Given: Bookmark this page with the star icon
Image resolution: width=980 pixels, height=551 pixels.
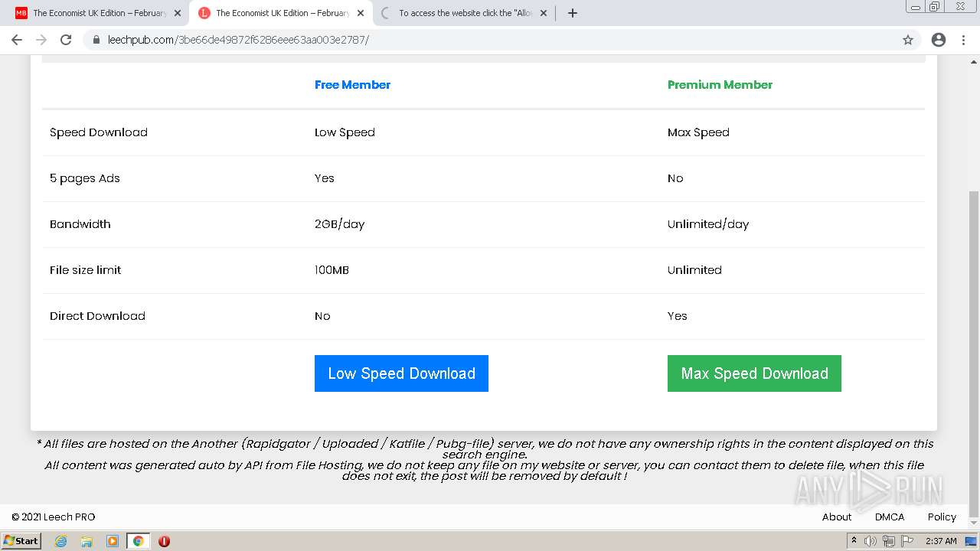Looking at the screenshot, I should tap(908, 40).
